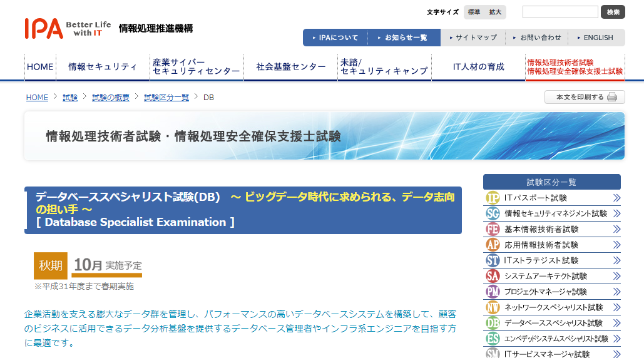Click the FE icon for 基本情報技術者試験
644x358 pixels.
pyautogui.click(x=493, y=229)
